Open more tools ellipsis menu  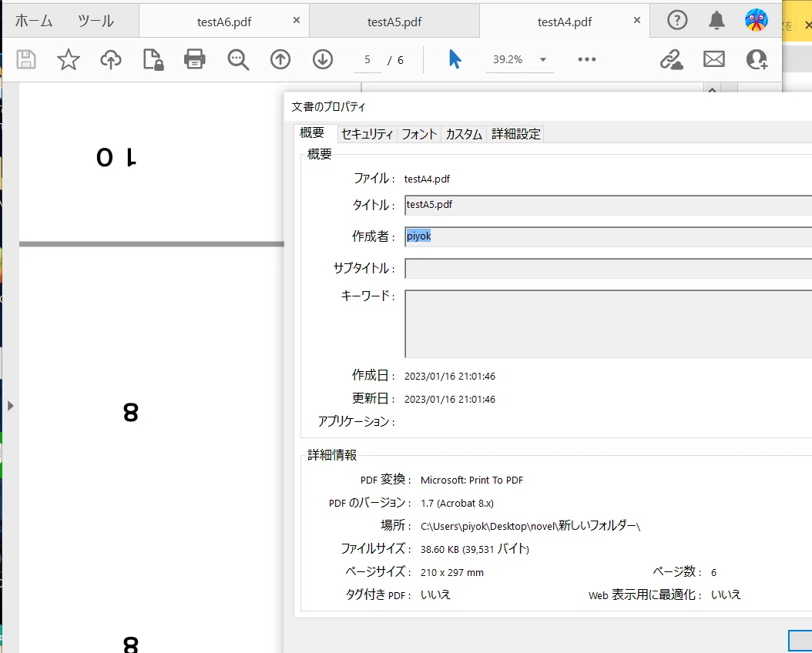[x=587, y=59]
